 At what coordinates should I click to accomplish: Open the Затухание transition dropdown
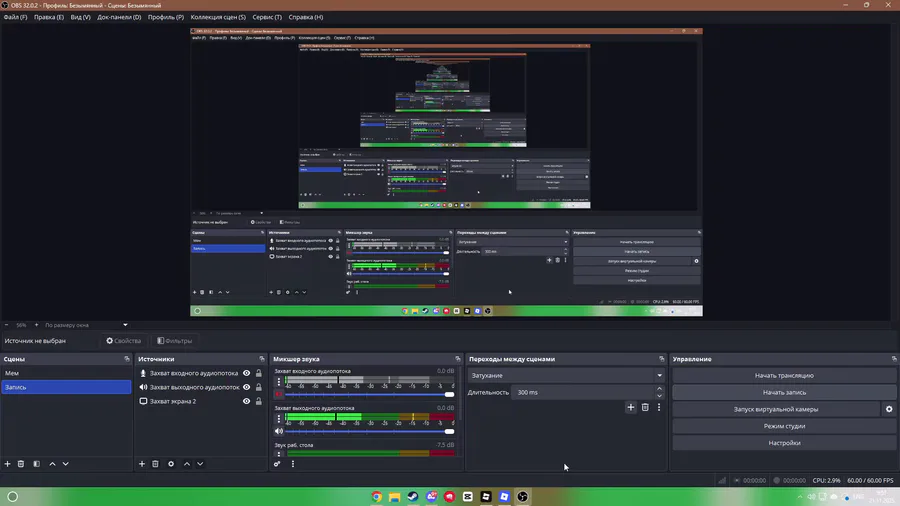[x=567, y=375]
